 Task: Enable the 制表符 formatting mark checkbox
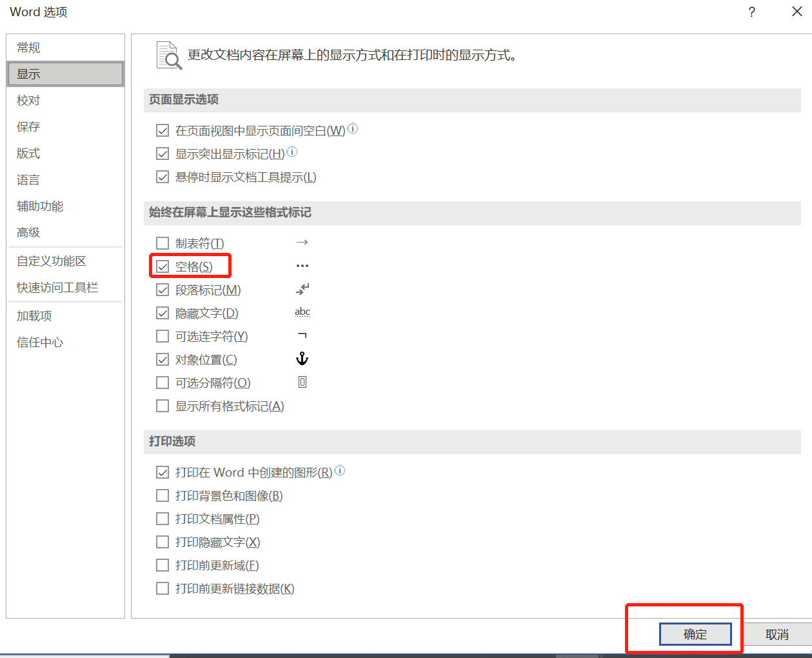(x=163, y=244)
